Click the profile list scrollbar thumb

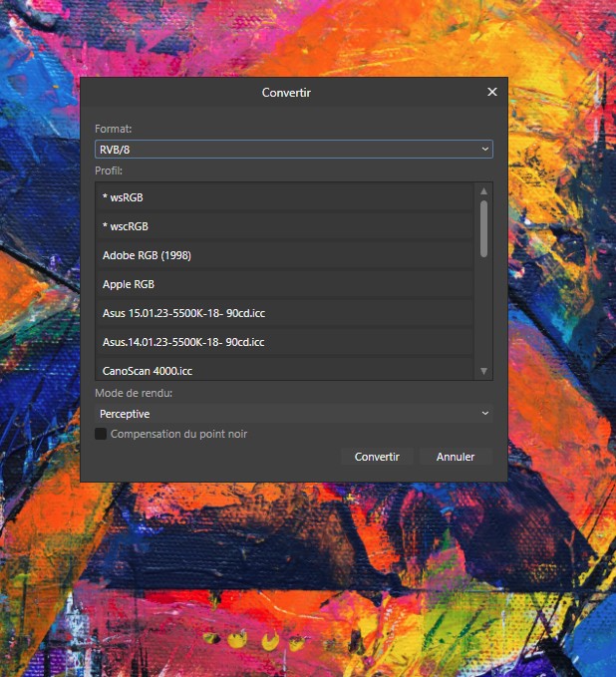(483, 229)
